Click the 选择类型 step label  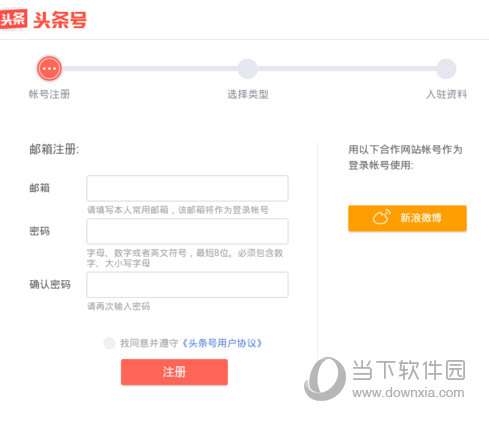[x=248, y=94]
